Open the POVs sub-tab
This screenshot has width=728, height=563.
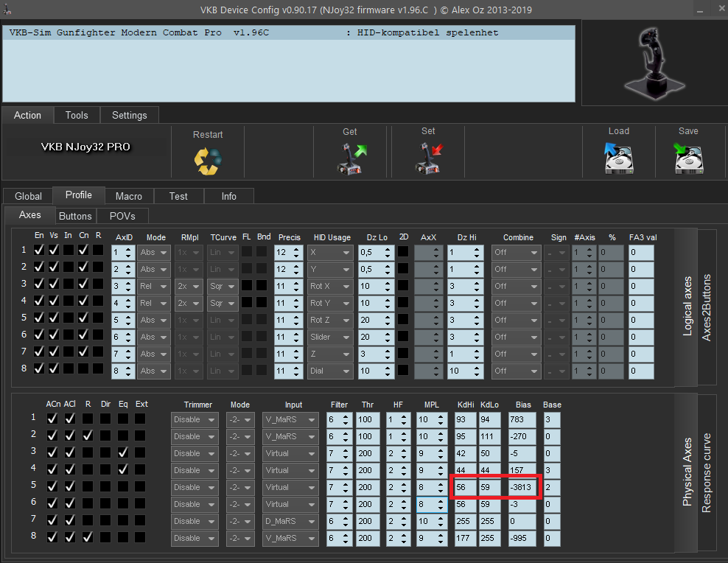122,216
